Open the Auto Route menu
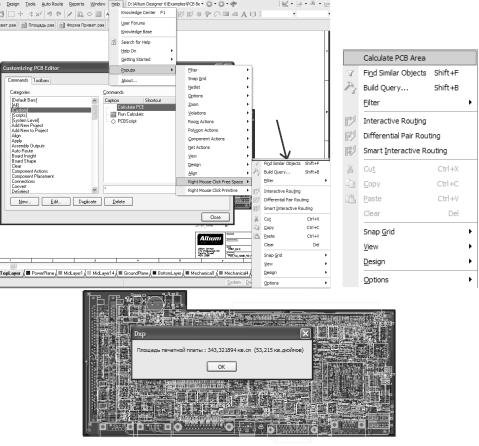 (52, 4)
